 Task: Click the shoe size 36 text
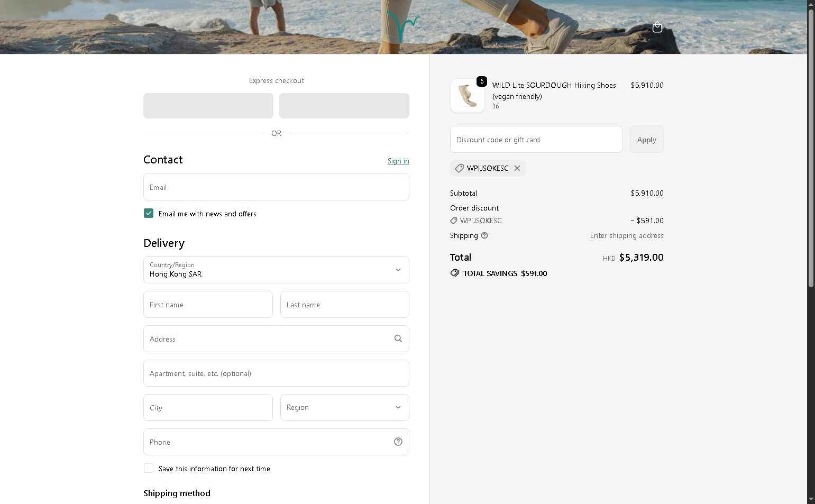[x=496, y=106]
